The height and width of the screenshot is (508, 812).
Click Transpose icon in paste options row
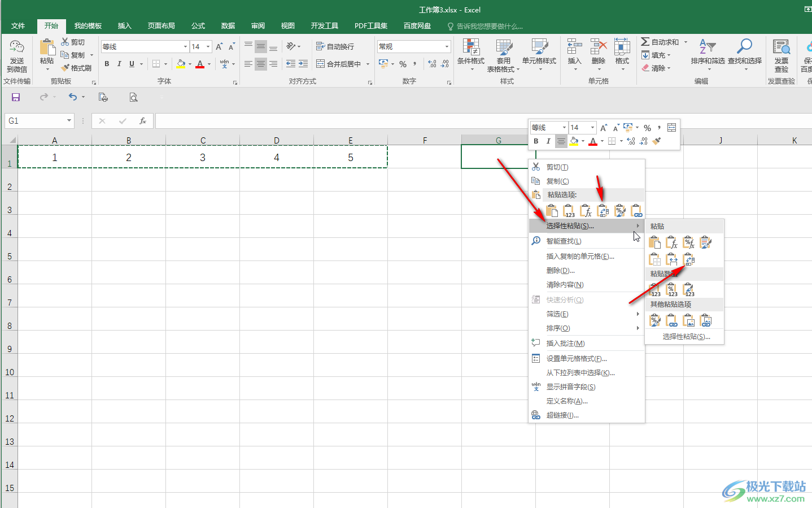pos(603,211)
